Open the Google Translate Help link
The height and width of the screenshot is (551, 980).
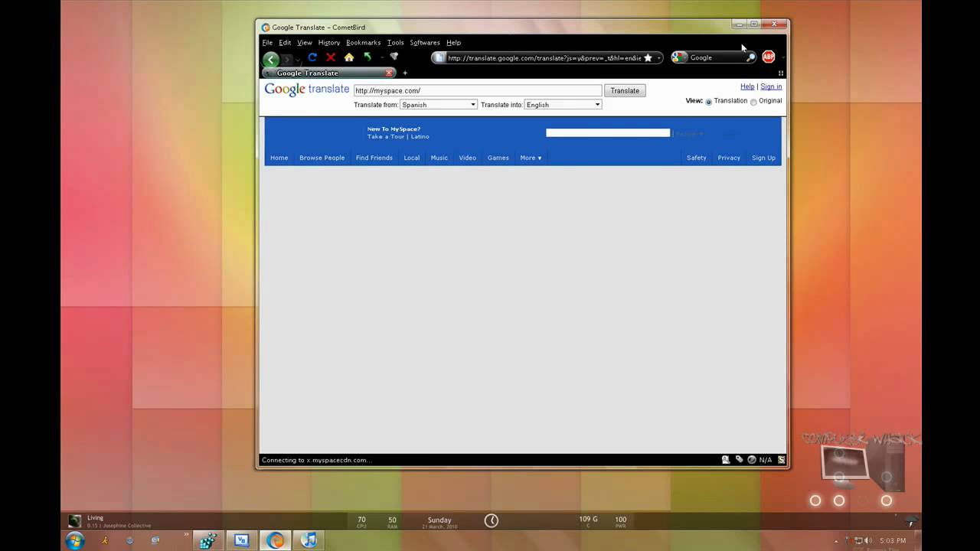pyautogui.click(x=747, y=86)
